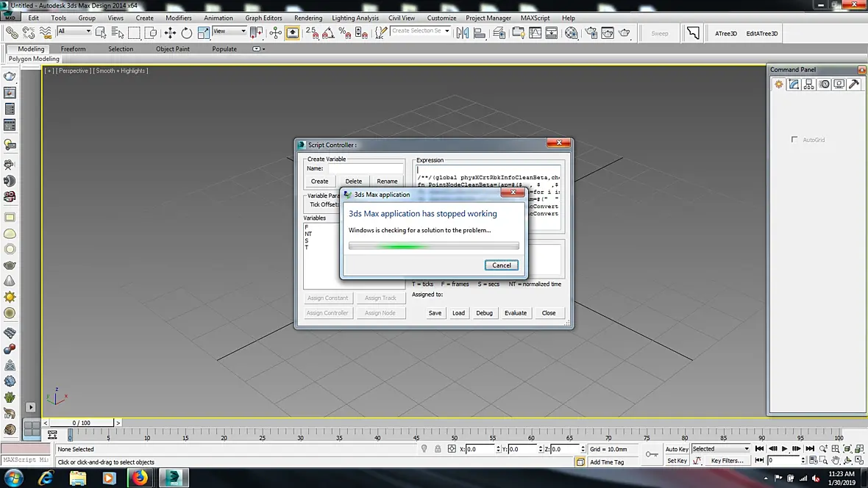This screenshot has height=488, width=868.
Task: Open Curve Editor from toolbar
Action: coord(536,33)
